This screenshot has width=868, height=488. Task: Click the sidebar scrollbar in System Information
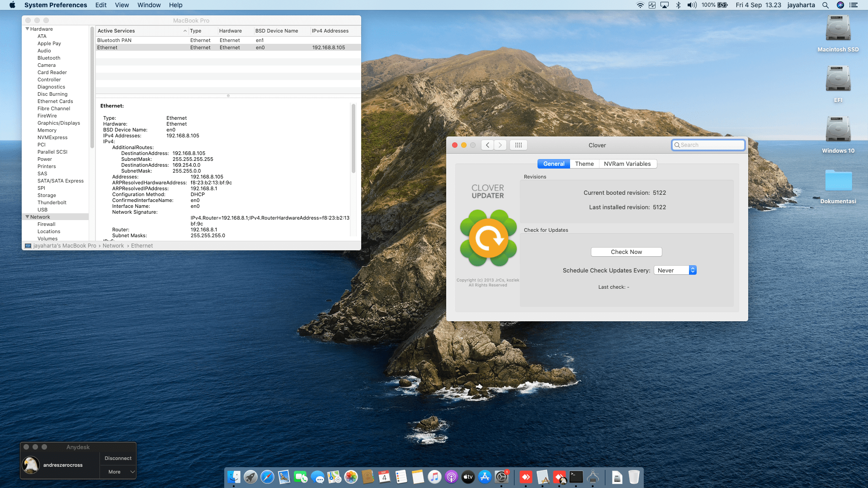pyautogui.click(x=92, y=87)
